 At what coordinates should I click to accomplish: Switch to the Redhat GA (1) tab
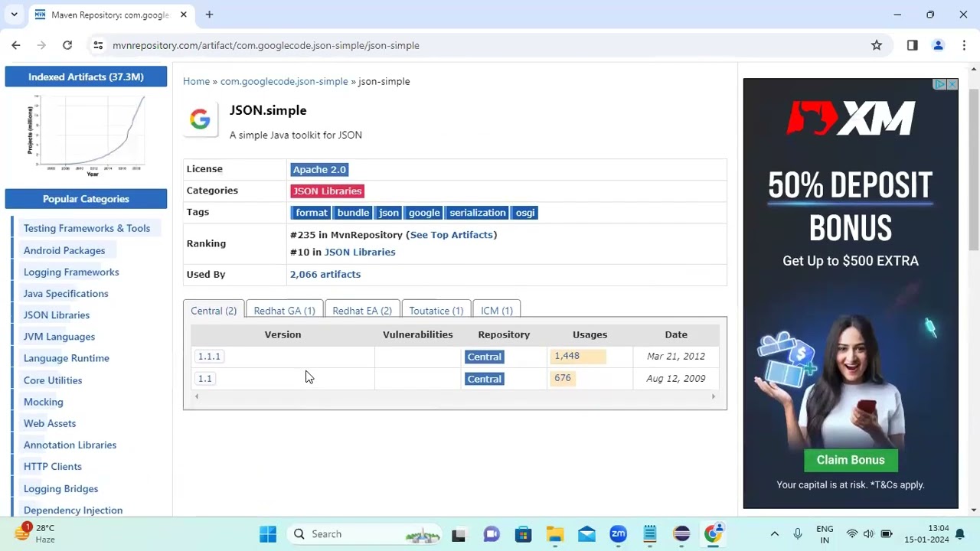coord(284,311)
